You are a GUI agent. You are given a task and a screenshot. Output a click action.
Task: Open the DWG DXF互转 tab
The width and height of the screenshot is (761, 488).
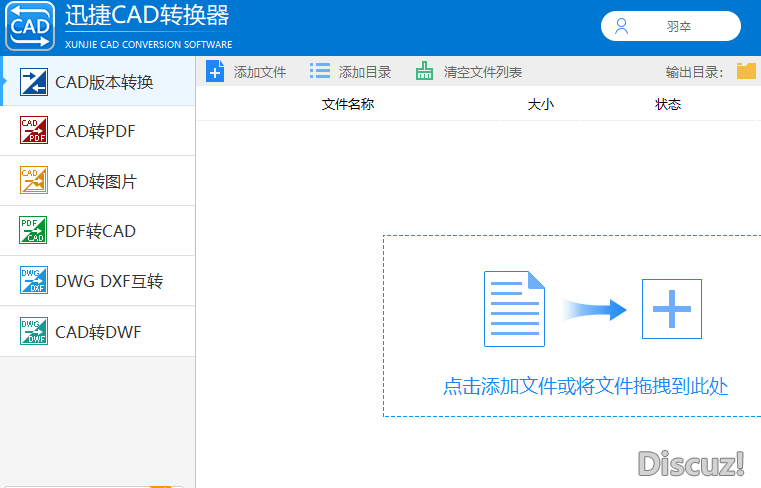[x=97, y=281]
